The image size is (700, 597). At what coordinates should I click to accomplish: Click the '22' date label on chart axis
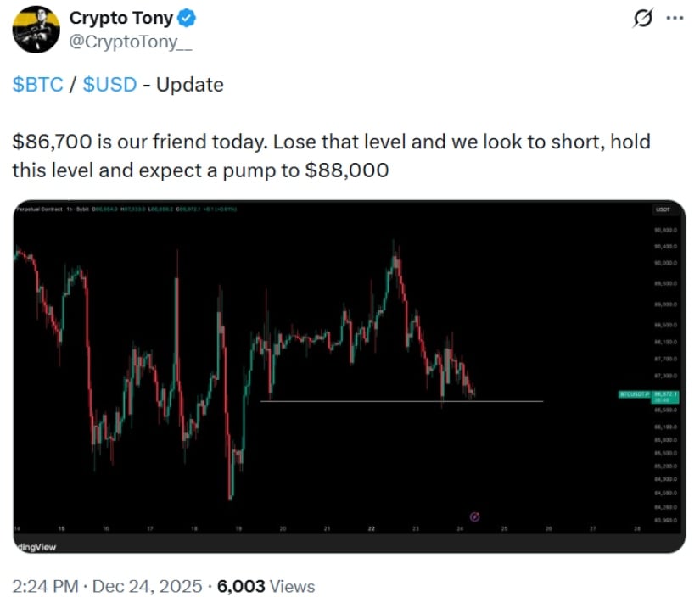(x=371, y=526)
